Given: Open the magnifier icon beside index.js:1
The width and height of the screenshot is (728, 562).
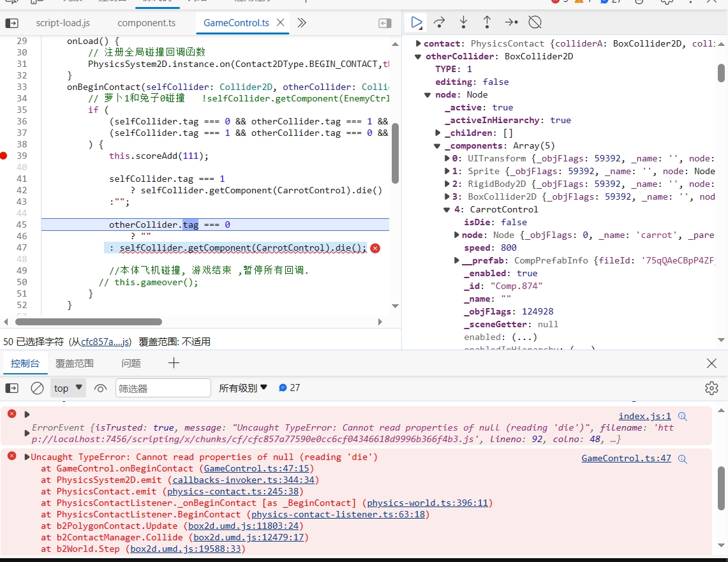Looking at the screenshot, I should (683, 417).
